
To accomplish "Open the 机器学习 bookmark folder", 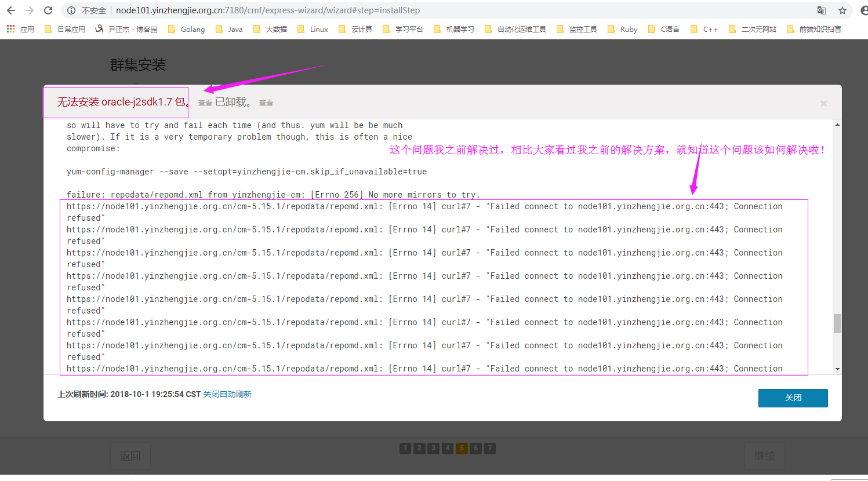I will click(454, 29).
